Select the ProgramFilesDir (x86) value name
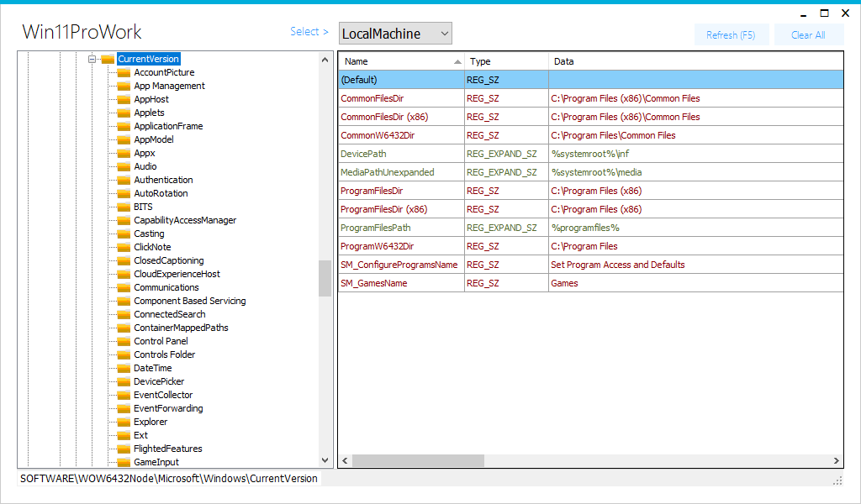This screenshot has width=861, height=504. pos(383,209)
